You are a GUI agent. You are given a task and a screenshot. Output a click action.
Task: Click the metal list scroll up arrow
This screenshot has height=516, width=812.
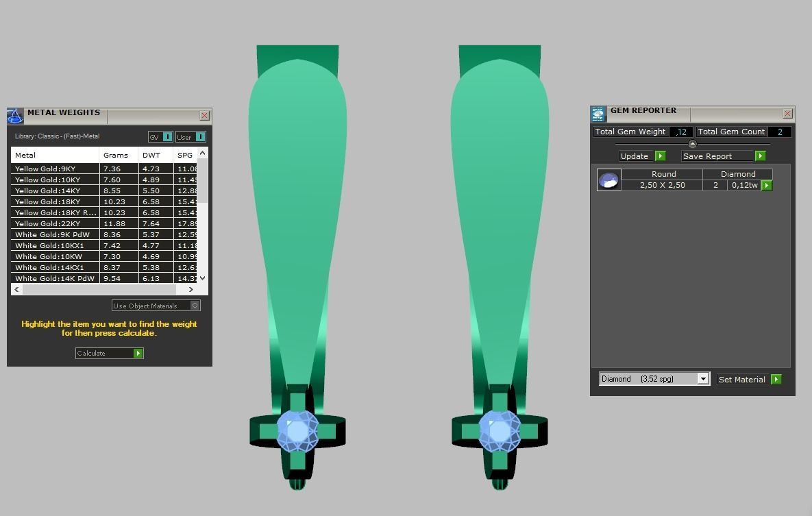(202, 153)
